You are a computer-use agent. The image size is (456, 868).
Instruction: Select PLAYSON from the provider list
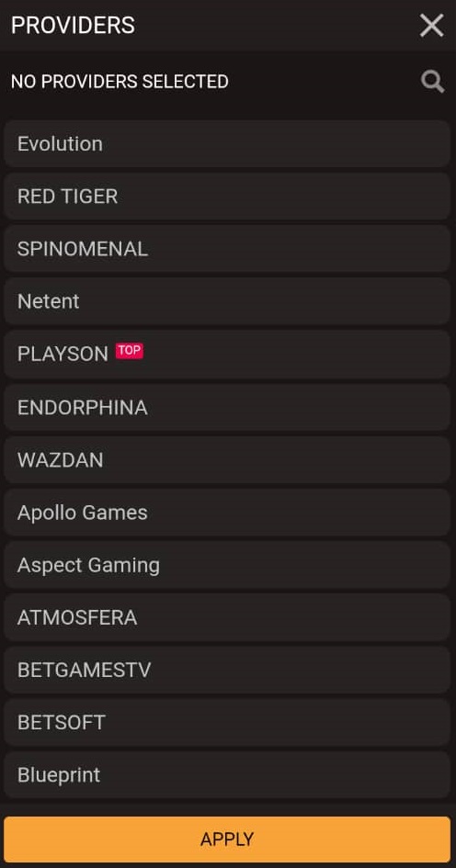(x=227, y=355)
